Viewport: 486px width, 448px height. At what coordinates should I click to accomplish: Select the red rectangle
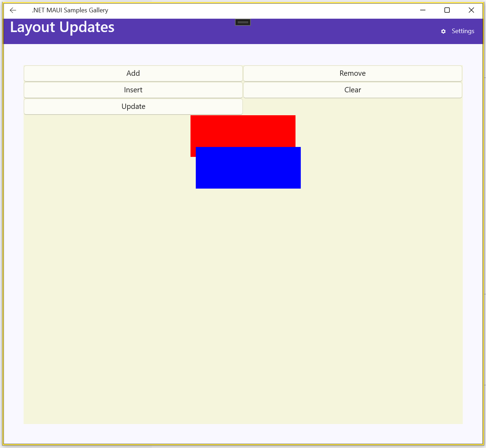coord(243,130)
